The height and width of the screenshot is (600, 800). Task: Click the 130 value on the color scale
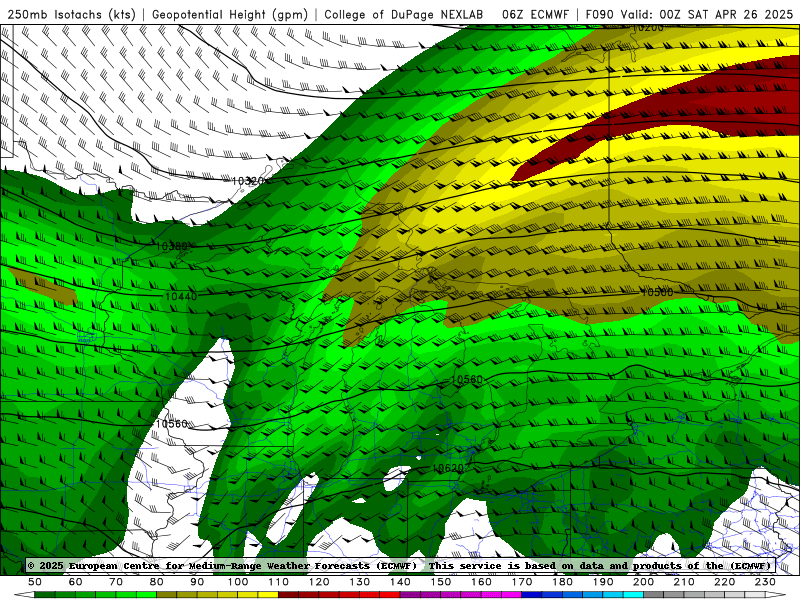click(359, 582)
